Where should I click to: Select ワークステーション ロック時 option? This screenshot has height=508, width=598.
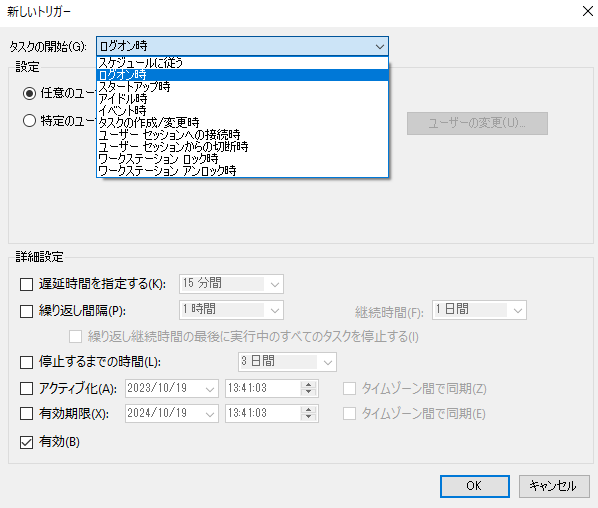click(x=243, y=159)
